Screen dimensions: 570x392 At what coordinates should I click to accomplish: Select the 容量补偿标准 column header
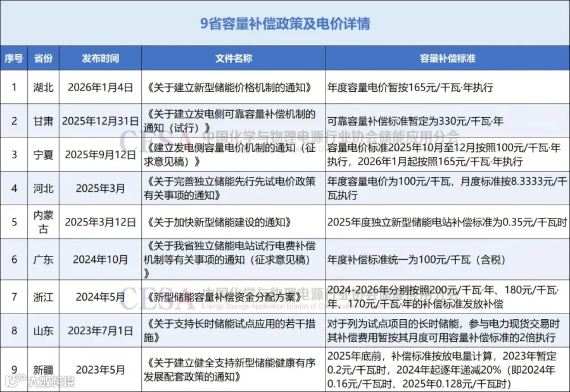coord(448,58)
